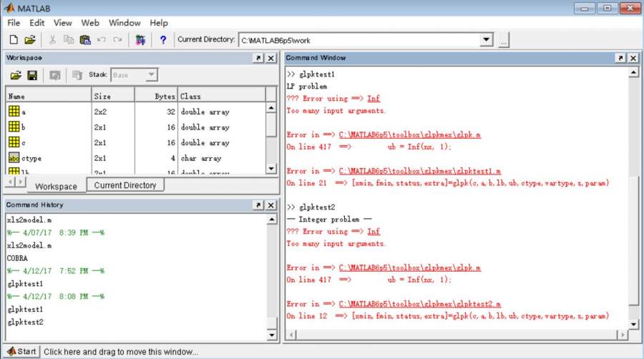
Task: Select the ctype char array icon
Action: tap(14, 158)
